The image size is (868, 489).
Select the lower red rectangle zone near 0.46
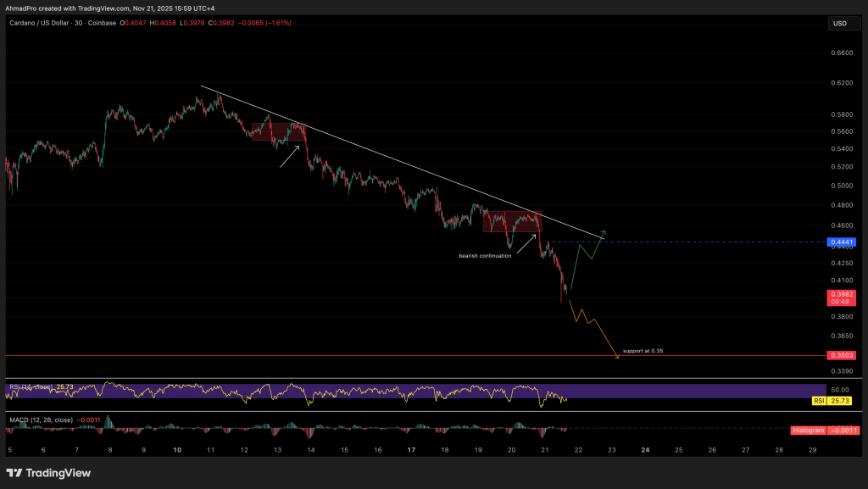tap(512, 221)
